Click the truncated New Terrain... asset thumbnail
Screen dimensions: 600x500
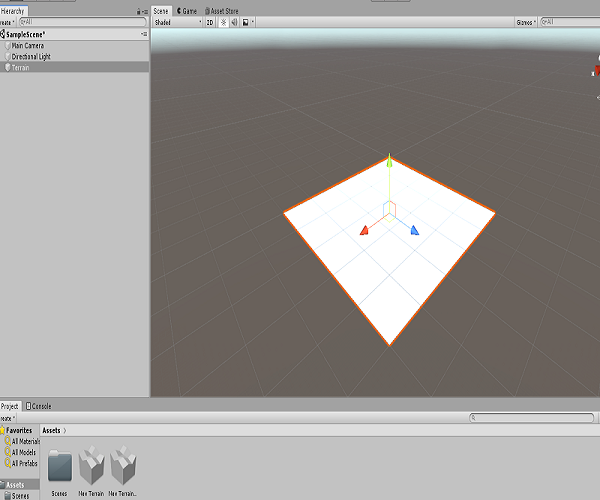tap(123, 465)
